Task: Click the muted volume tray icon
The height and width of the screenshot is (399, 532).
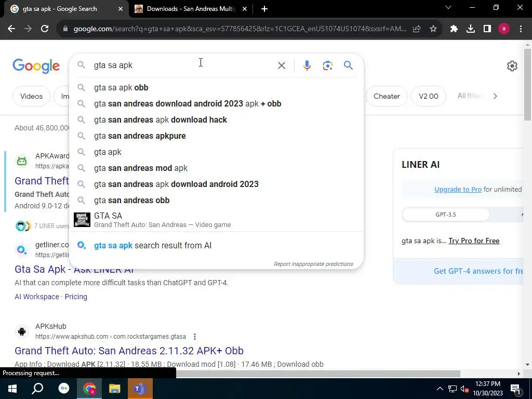Action: tap(464, 389)
